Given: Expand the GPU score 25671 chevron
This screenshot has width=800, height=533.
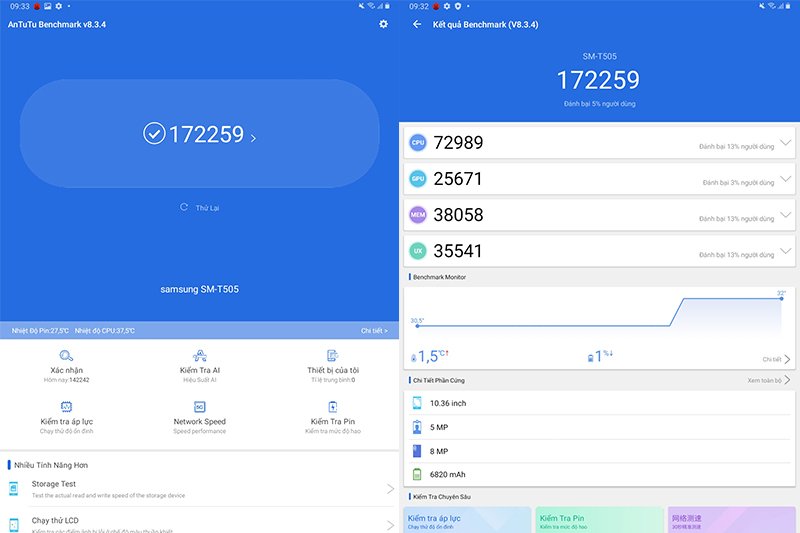Looking at the screenshot, I should [786, 179].
